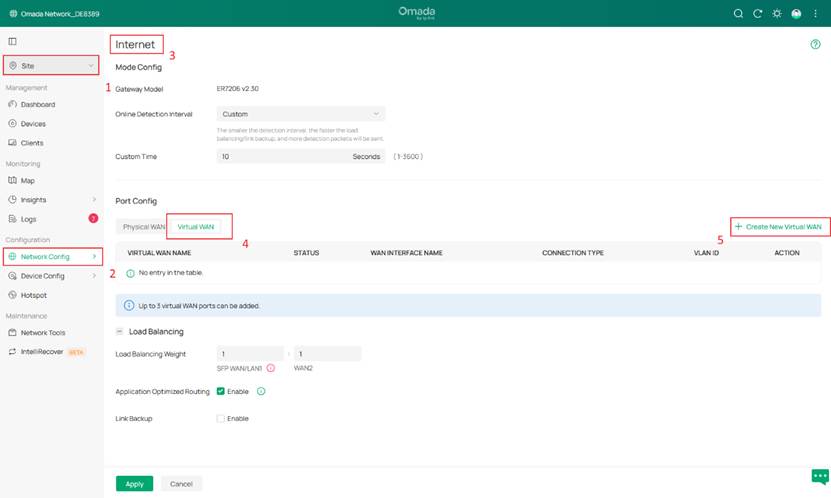
Task: Collapse the sidebar with panel icon
Action: 12,41
